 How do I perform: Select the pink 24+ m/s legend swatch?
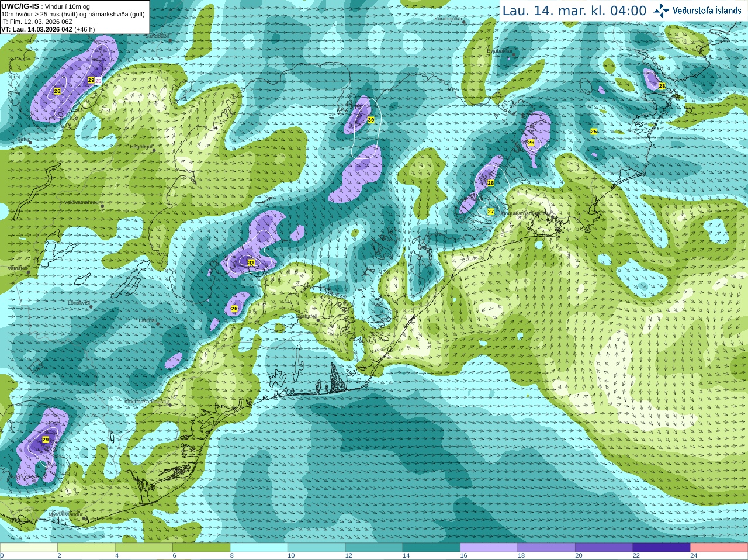[719, 548]
